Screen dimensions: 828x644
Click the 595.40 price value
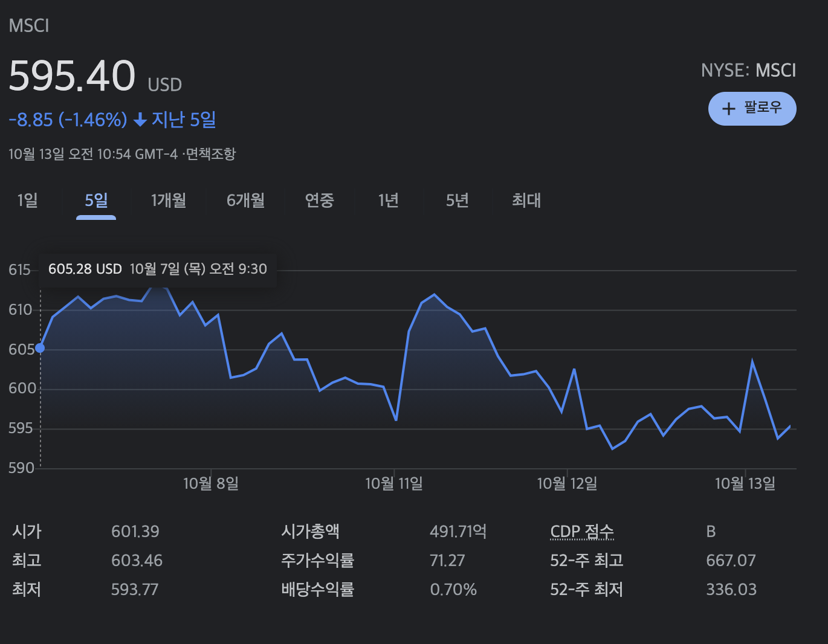click(x=73, y=76)
